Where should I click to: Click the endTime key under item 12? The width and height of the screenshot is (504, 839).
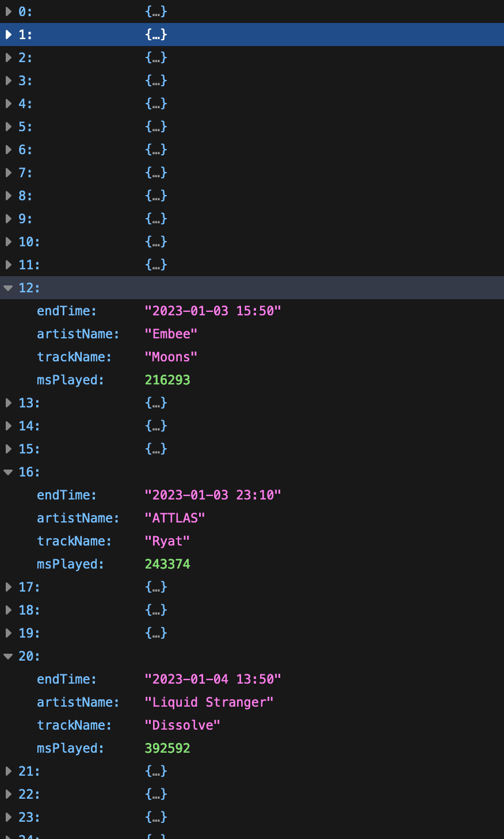tap(67, 311)
